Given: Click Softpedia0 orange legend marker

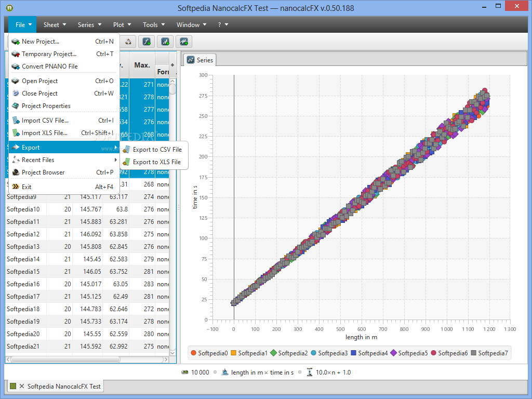Looking at the screenshot, I should coord(194,353).
